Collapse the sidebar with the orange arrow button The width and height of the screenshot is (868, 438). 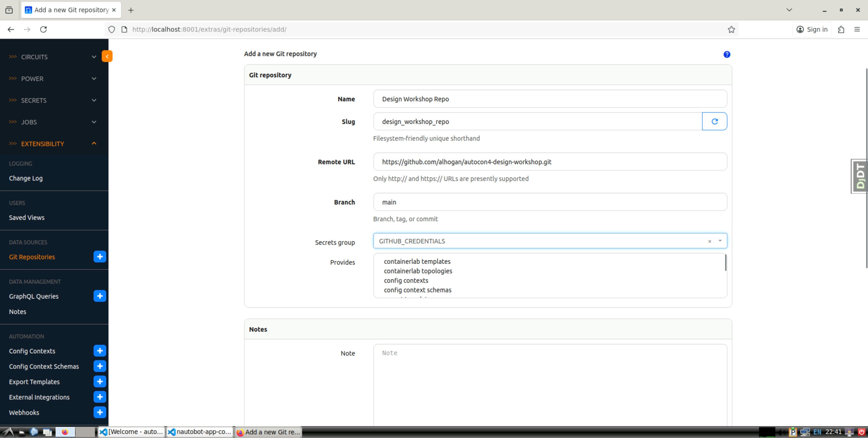point(107,56)
